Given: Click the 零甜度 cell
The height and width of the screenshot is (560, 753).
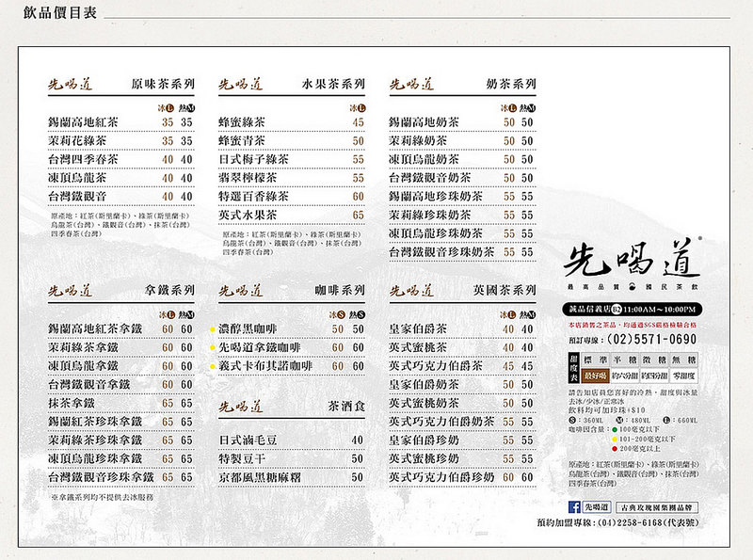Looking at the screenshot, I should pyautogui.click(x=683, y=376).
